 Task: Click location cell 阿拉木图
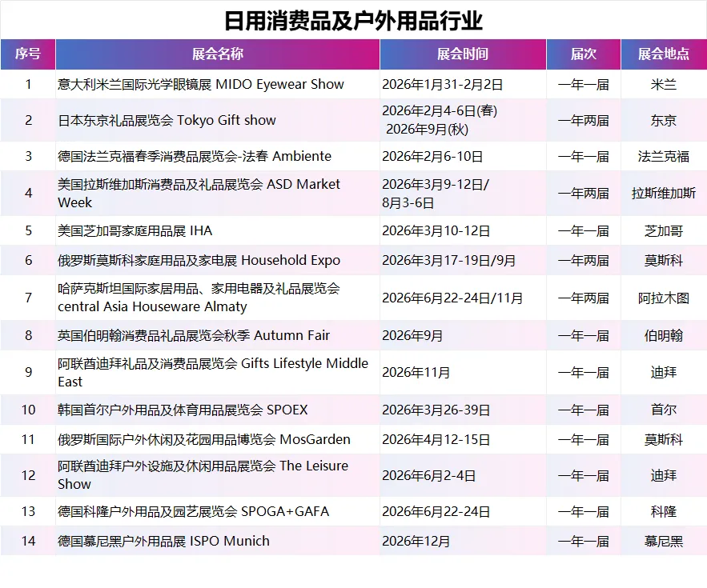(664, 298)
